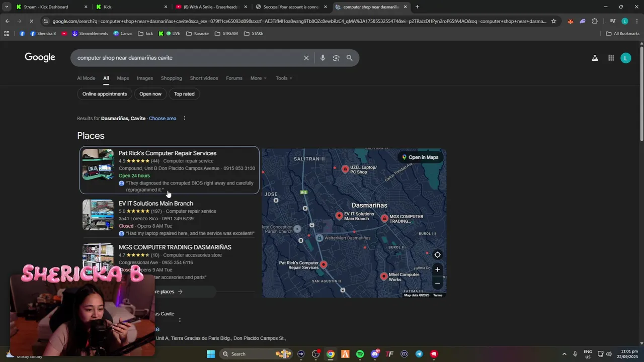Click Pat Rick's listing photo thumbnail
The width and height of the screenshot is (644, 362).
[x=98, y=164]
